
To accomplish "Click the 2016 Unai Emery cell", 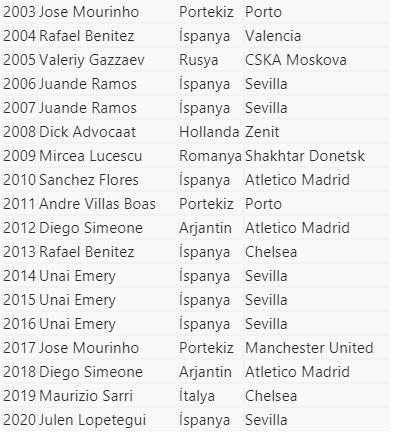I will pyautogui.click(x=59, y=324).
